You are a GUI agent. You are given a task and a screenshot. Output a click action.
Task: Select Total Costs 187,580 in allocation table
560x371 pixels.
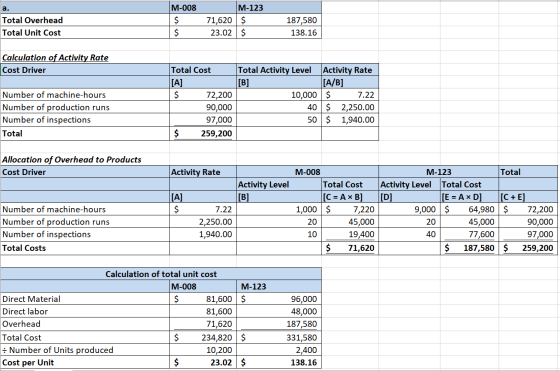[x=469, y=248]
